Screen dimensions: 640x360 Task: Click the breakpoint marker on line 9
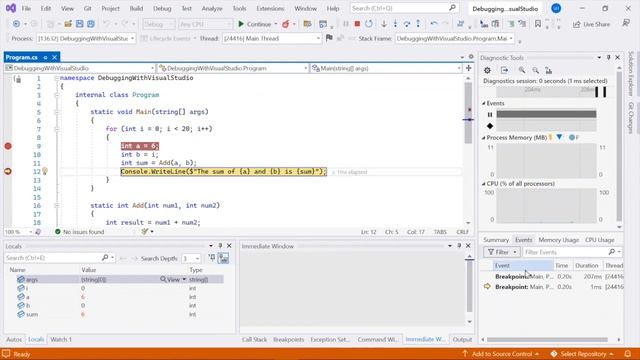[8, 146]
